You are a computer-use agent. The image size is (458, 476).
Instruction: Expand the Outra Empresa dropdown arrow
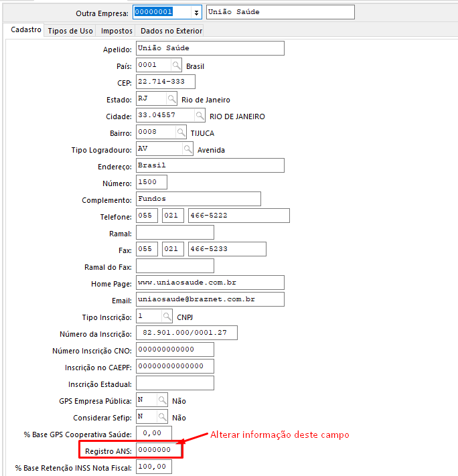pos(196,13)
